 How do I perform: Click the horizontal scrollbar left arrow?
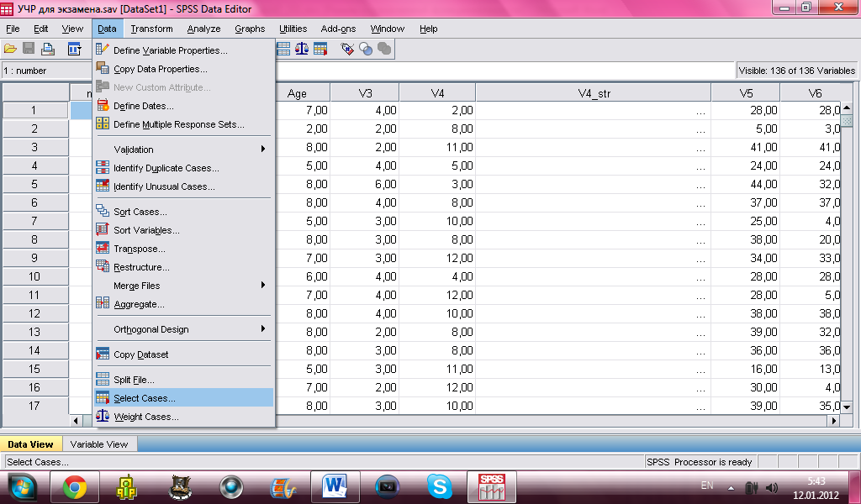[76, 421]
